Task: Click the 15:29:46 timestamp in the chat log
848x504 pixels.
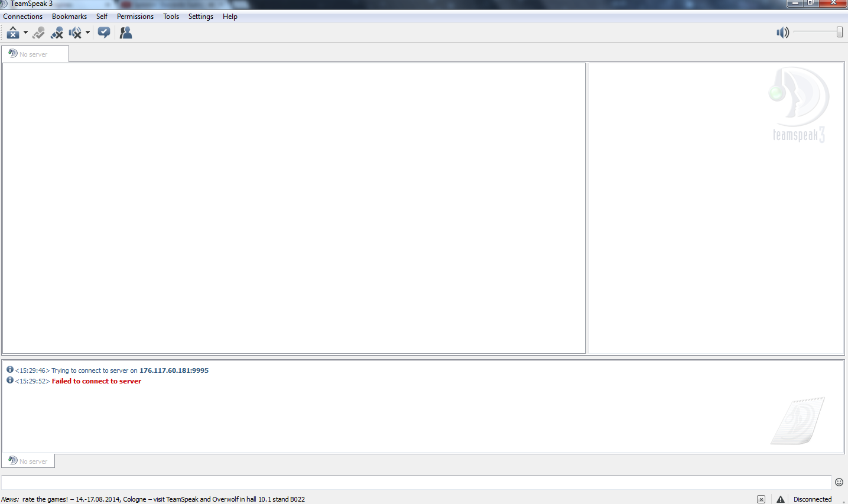Action: 33,370
